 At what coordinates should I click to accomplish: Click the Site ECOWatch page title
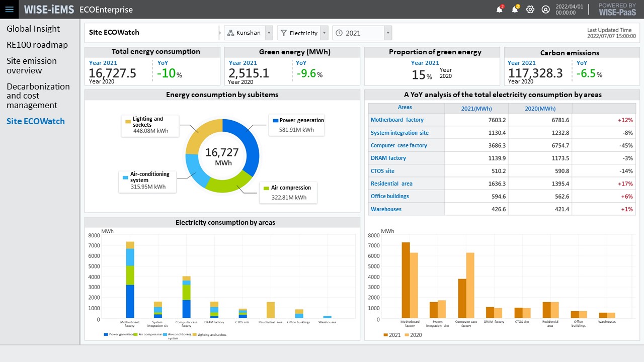(114, 32)
